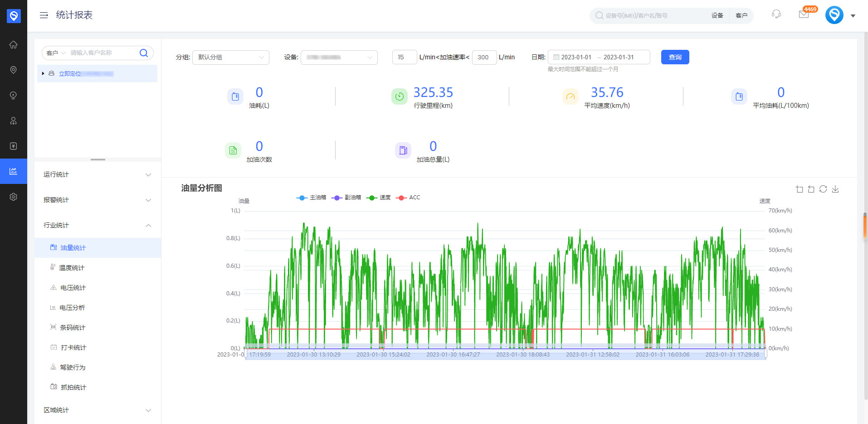Toggle the hamburger menu icon
The image size is (868, 424).
pyautogui.click(x=44, y=15)
